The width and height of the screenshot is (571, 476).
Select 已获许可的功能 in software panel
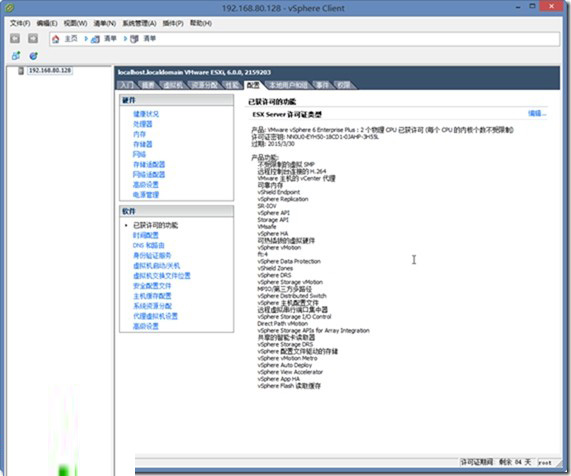point(156,225)
